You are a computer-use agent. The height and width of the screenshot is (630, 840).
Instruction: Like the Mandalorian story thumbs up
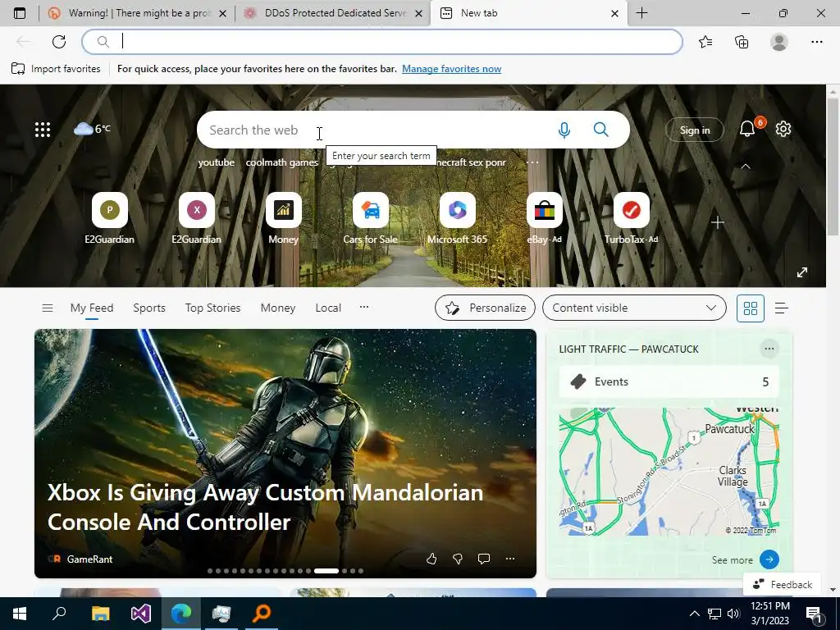coord(431,559)
